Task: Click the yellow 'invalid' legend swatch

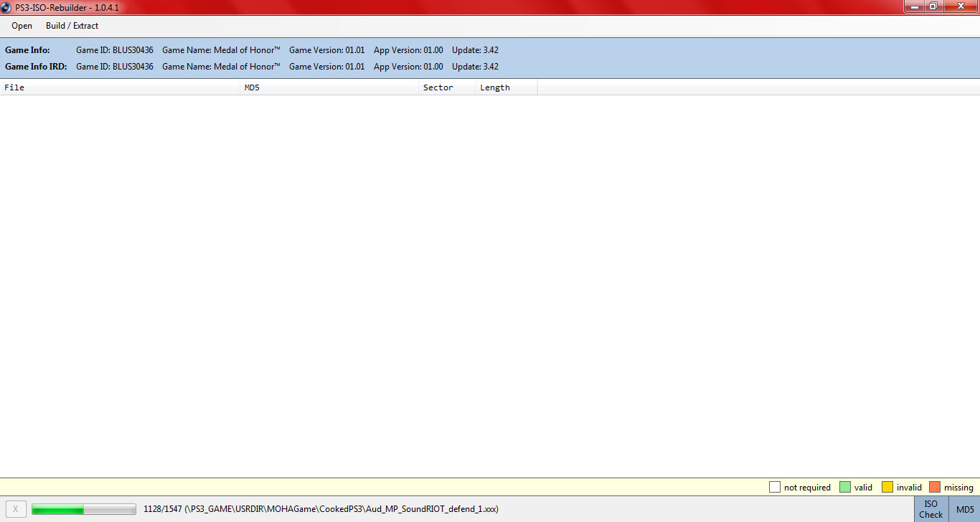Action: [x=887, y=488]
